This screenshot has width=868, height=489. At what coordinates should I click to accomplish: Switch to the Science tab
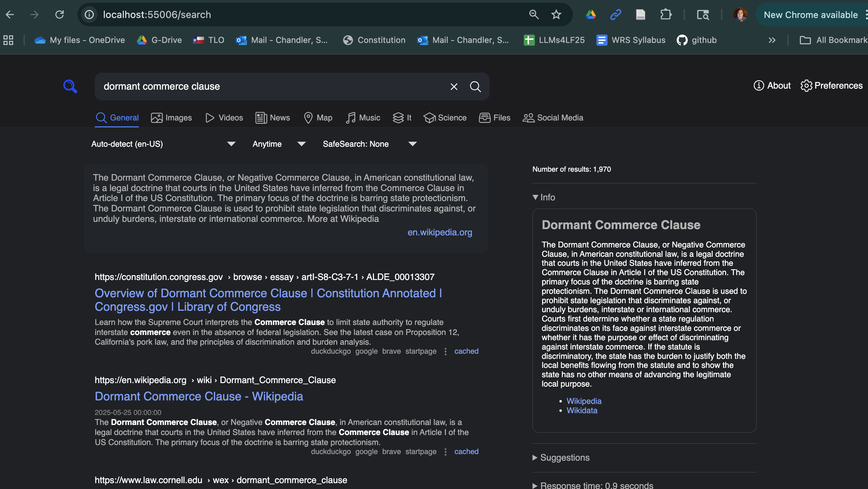point(445,118)
